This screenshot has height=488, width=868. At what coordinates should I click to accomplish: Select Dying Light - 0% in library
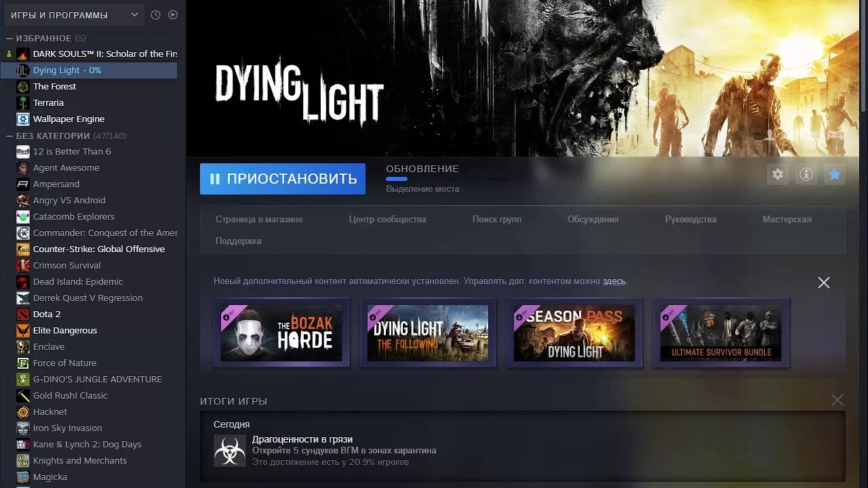(89, 70)
